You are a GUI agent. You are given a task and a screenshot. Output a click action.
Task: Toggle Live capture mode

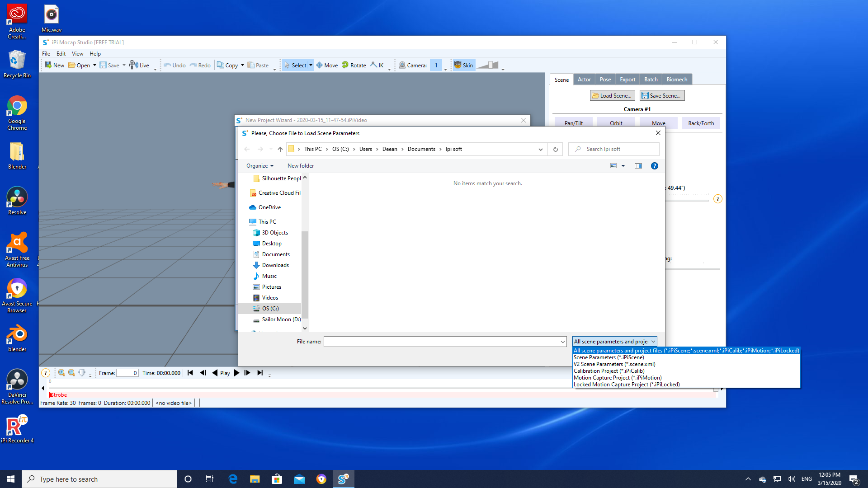click(x=139, y=65)
